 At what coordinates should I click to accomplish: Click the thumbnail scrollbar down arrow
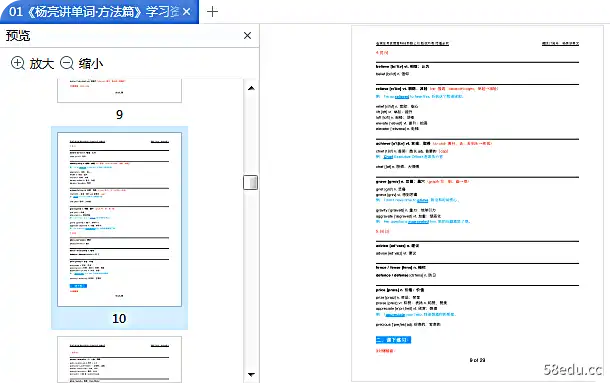coord(251,374)
